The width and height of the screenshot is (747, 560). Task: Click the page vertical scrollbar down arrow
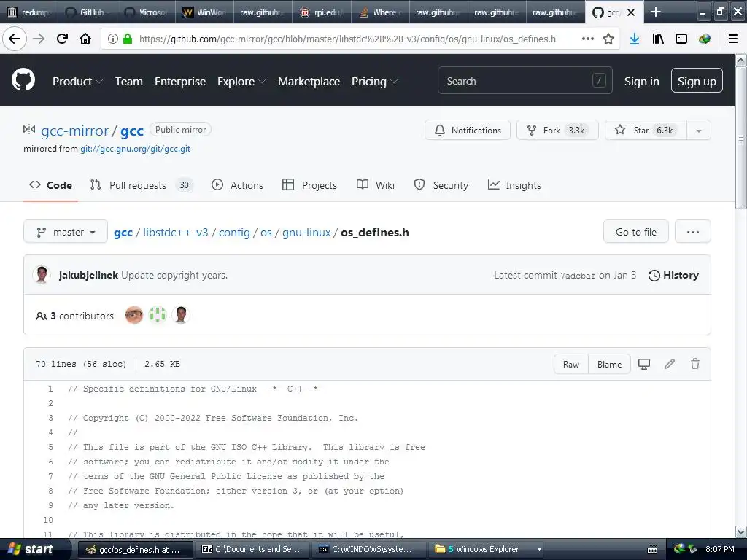pos(741,532)
